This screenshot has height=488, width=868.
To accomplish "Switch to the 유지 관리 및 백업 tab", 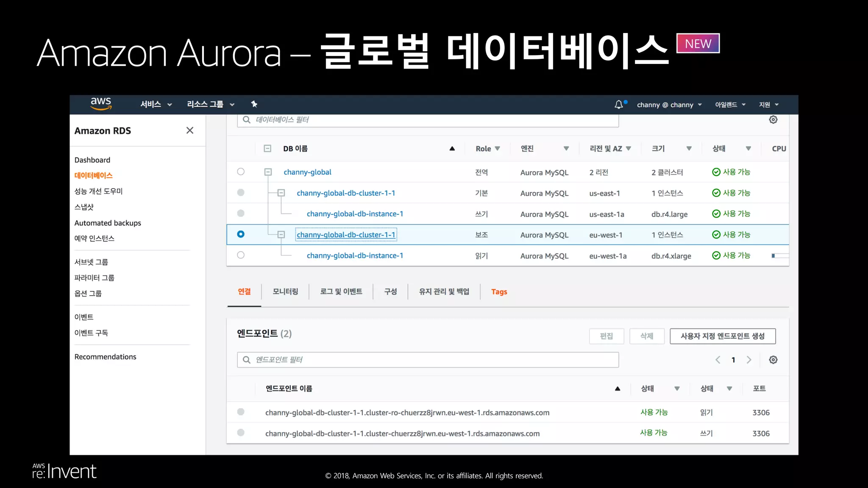I will pyautogui.click(x=444, y=291).
